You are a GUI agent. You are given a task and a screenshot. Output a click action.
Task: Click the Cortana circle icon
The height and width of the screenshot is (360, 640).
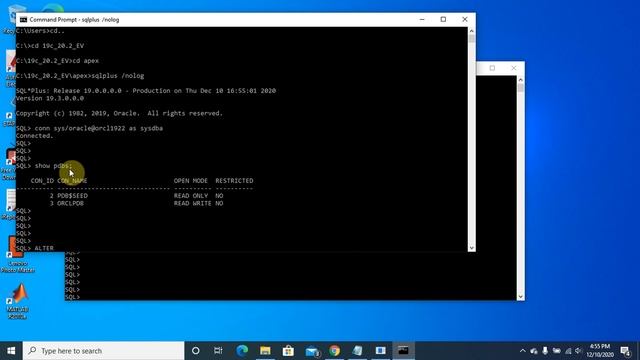196,351
